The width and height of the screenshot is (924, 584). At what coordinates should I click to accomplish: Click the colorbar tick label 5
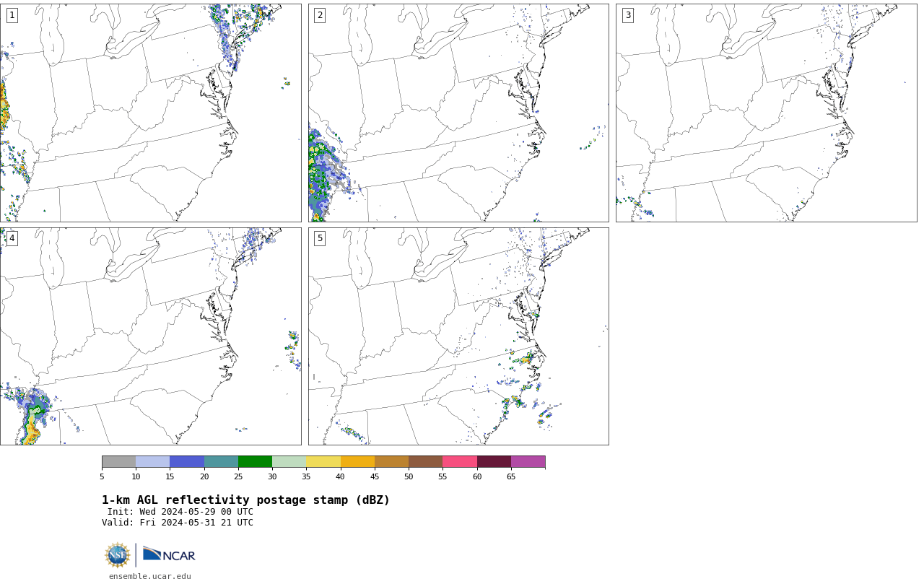[x=102, y=476]
